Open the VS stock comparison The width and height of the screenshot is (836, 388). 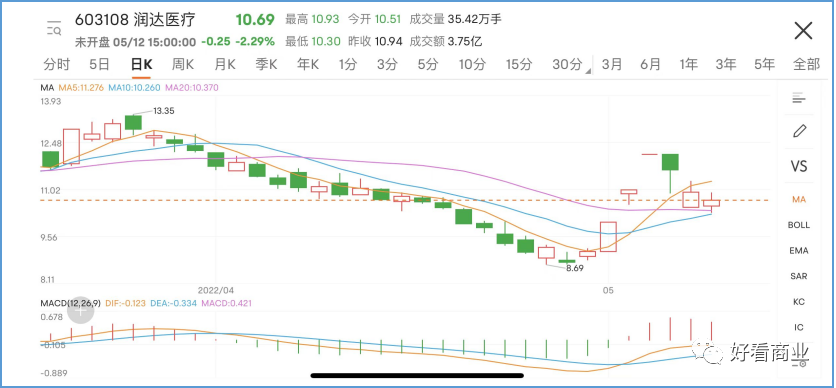coord(798,166)
